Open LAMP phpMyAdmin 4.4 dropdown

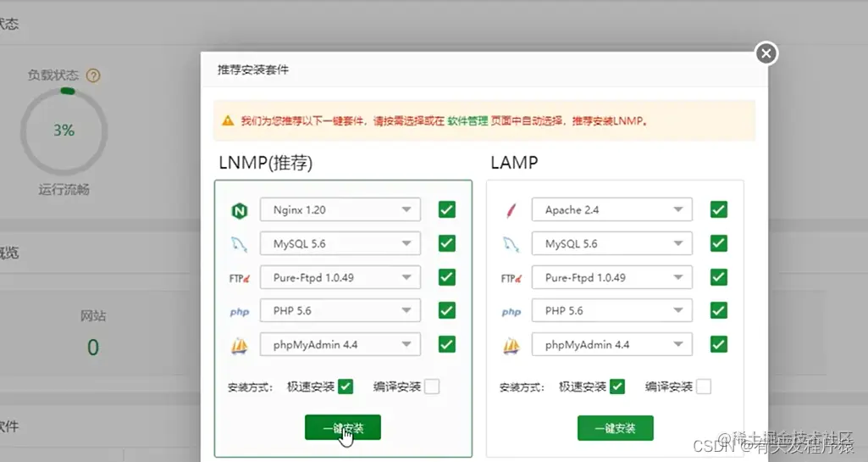point(611,344)
